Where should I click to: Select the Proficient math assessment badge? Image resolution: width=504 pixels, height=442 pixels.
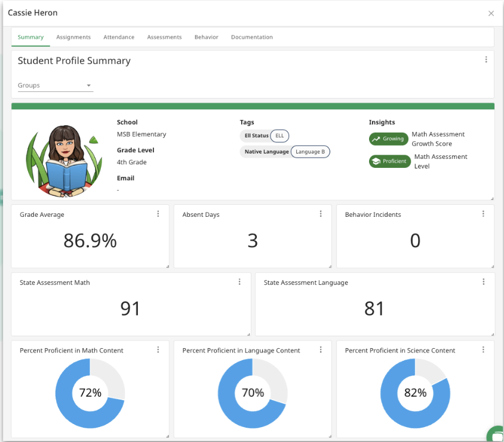point(389,161)
